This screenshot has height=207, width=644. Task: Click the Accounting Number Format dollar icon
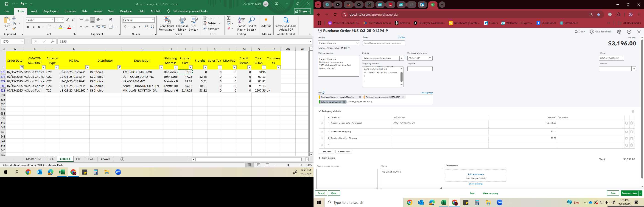tap(125, 27)
